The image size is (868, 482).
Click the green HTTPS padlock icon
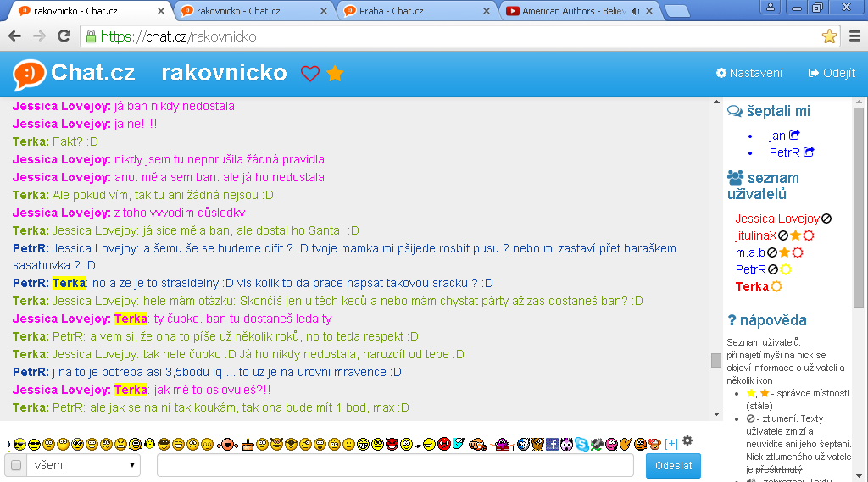click(x=92, y=36)
